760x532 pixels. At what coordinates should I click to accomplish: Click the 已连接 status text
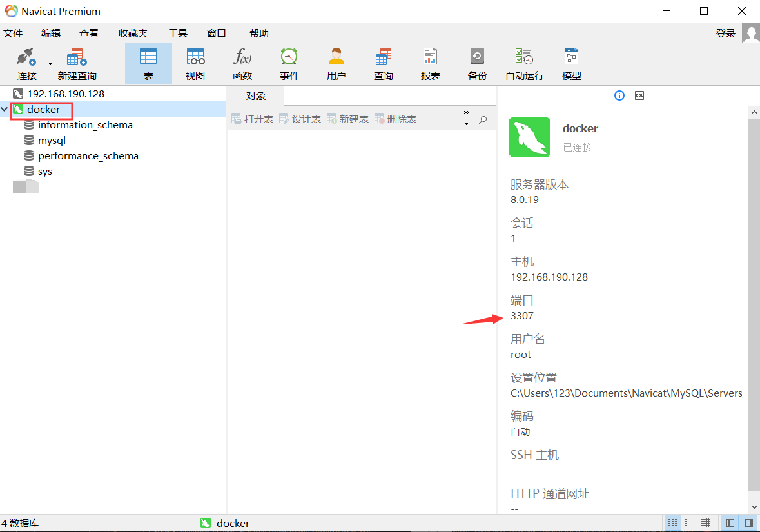pyautogui.click(x=577, y=148)
